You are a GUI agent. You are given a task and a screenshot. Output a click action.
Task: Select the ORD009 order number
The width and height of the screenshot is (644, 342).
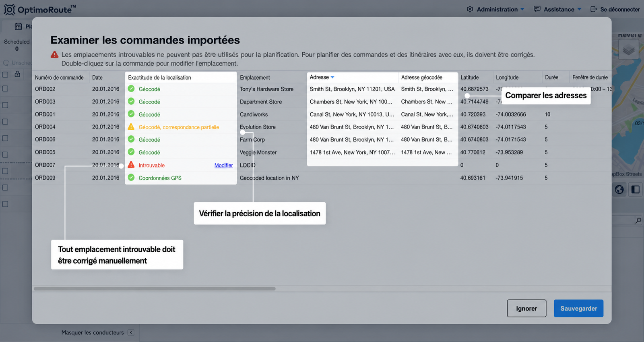click(45, 178)
